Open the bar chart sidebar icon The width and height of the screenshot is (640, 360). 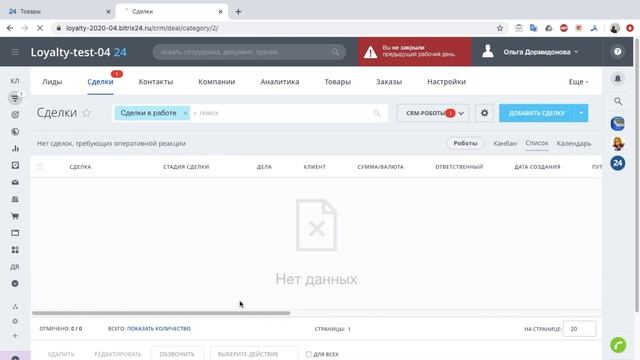[15, 148]
